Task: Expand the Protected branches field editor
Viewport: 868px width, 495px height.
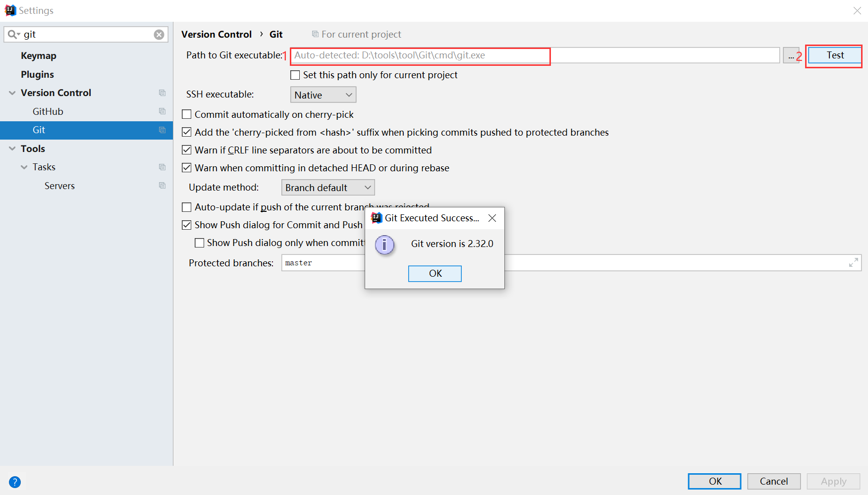Action: click(x=853, y=263)
